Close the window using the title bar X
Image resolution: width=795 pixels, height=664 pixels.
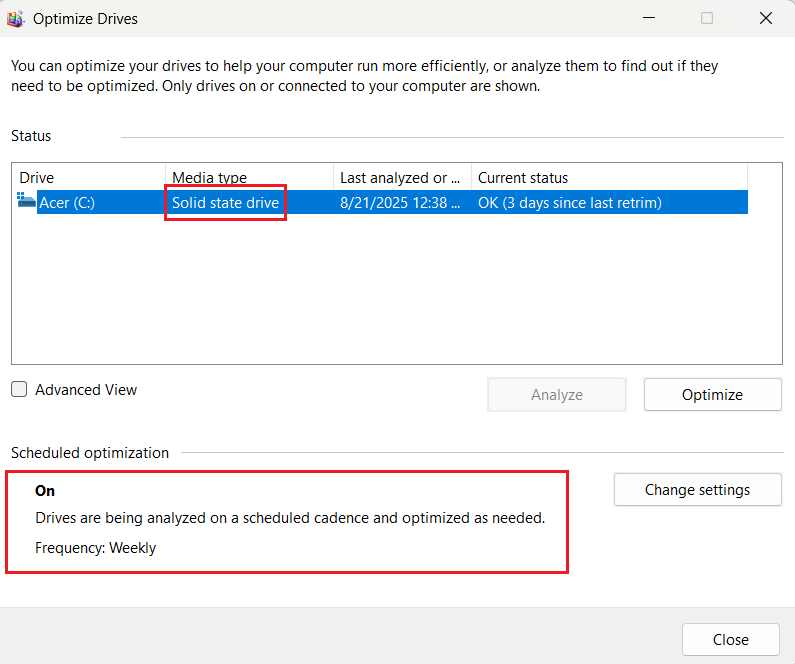(765, 18)
